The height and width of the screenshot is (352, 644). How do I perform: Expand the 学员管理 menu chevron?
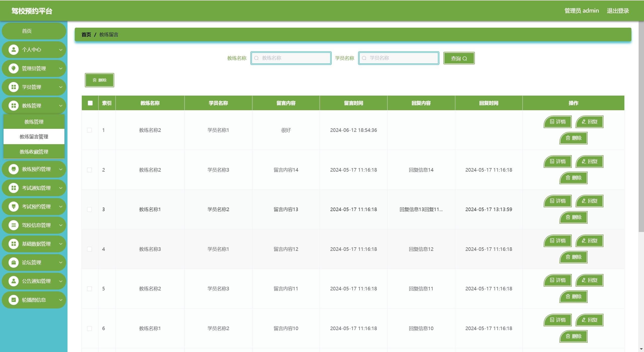click(x=61, y=87)
